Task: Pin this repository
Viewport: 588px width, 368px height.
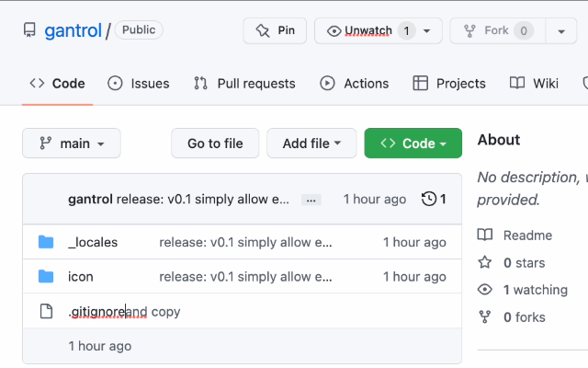Action: tap(275, 30)
